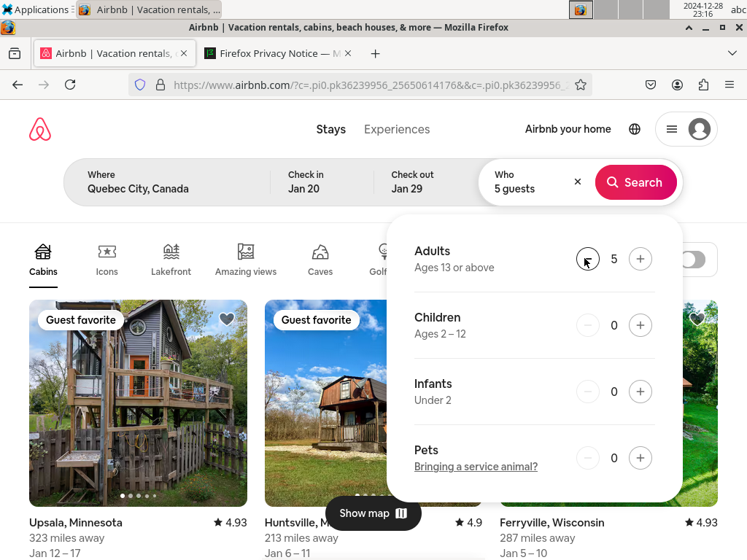Image resolution: width=747 pixels, height=560 pixels.
Task: Click the red Search button
Action: (x=636, y=182)
